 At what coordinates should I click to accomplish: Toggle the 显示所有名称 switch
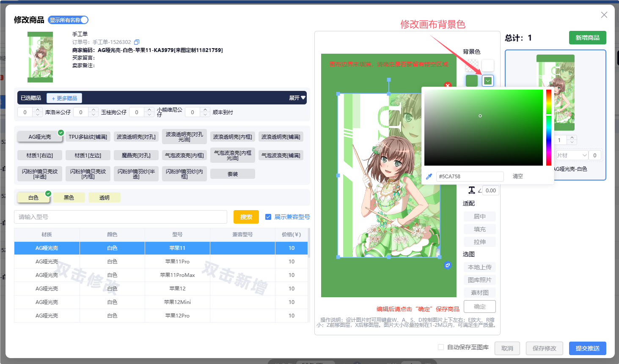coord(68,20)
